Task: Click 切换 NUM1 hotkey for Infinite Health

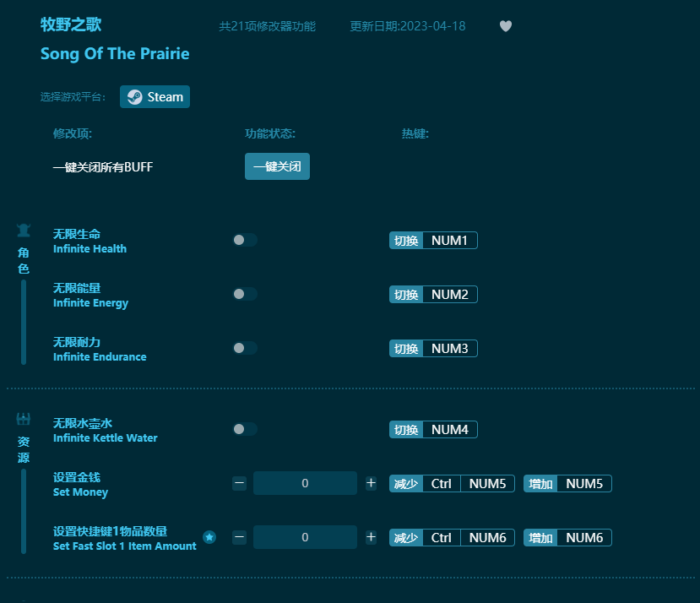Action: (433, 240)
